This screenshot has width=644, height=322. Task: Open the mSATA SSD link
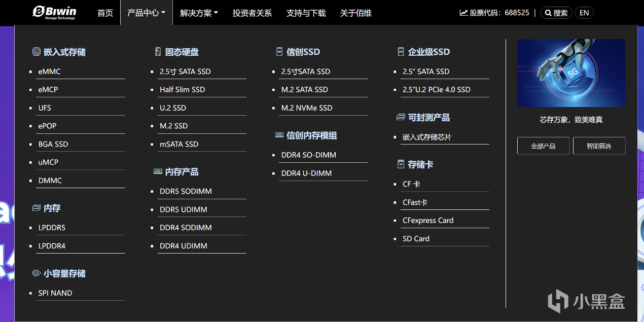[x=179, y=144]
